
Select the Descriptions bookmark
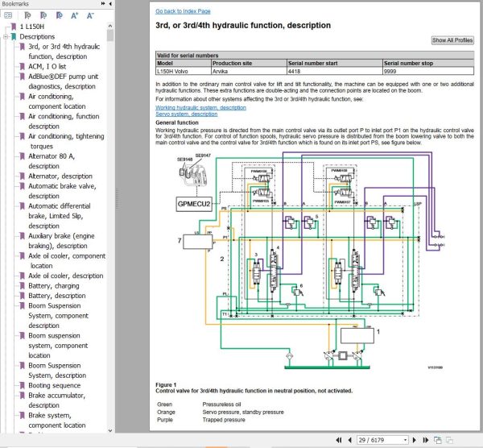click(x=37, y=37)
